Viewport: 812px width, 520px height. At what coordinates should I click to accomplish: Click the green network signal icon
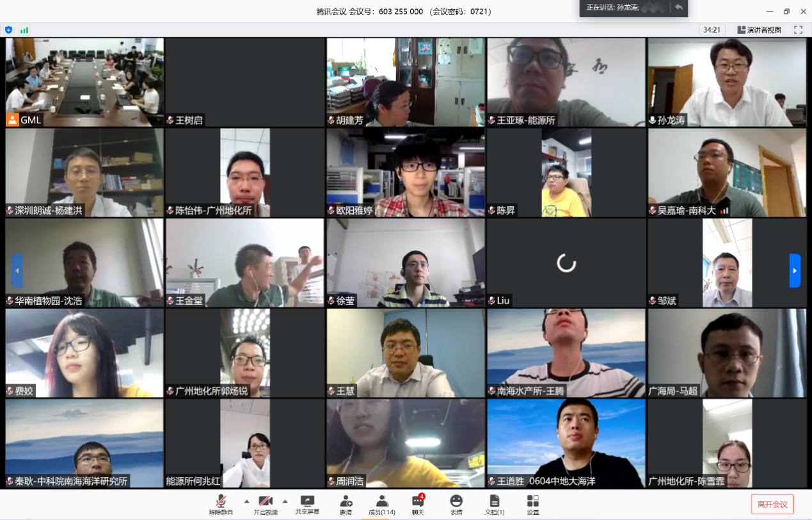click(24, 29)
